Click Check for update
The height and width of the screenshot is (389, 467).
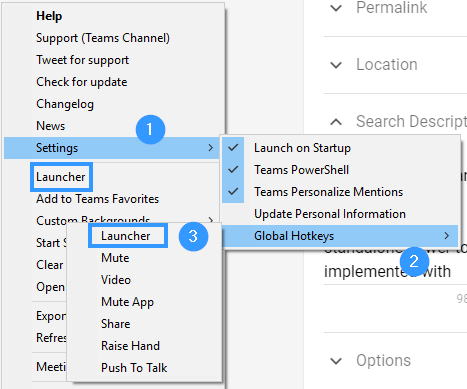82,82
